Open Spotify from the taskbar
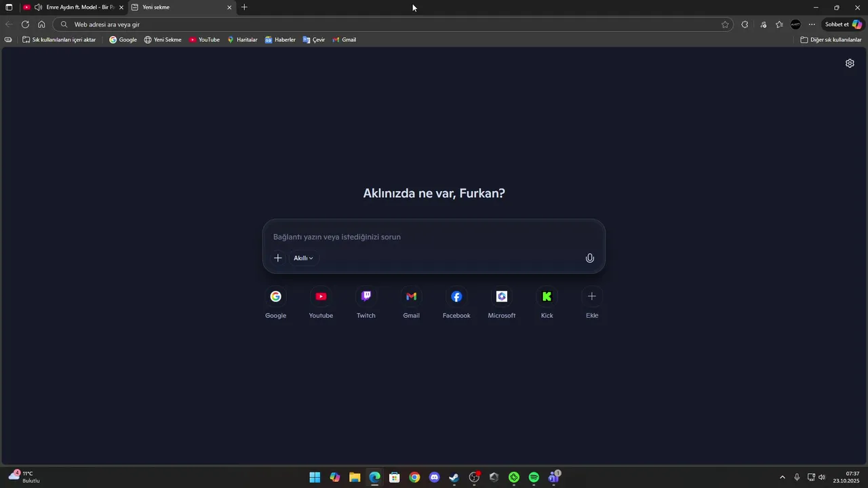Screen dimensions: 868x488 coord(534,477)
